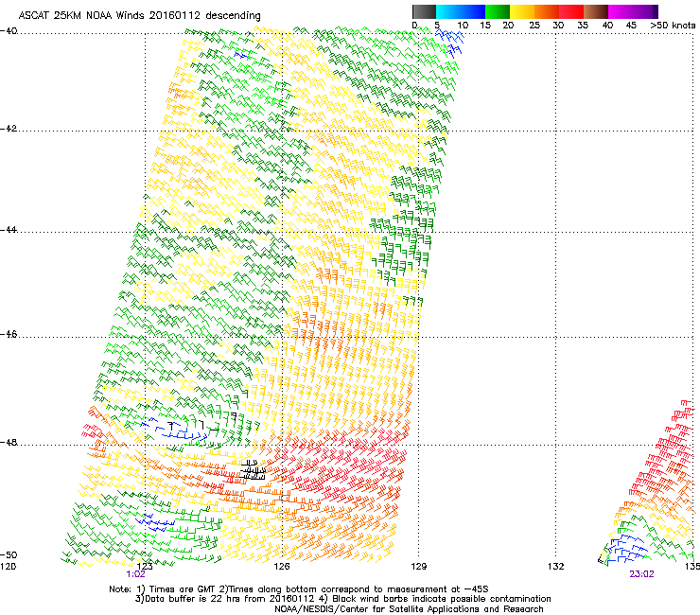
Task: Click the '126' longitude axis label
Action: 282,567
